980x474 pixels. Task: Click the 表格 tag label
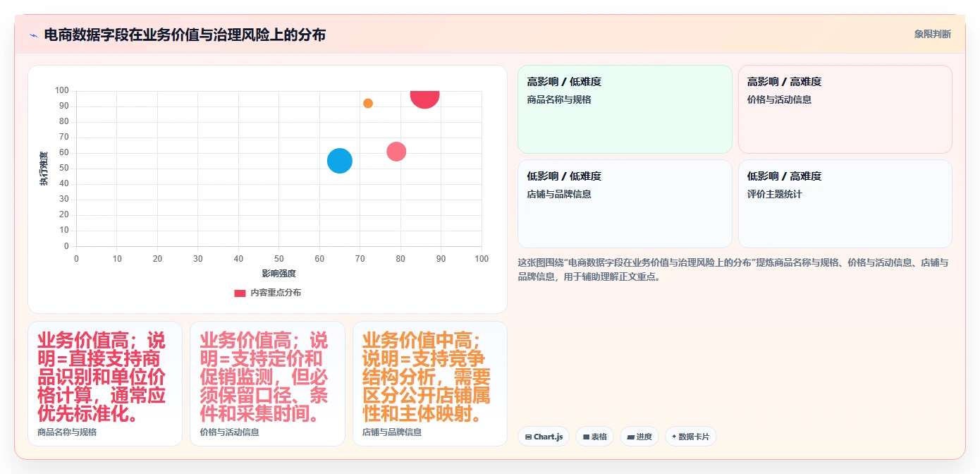click(x=599, y=437)
